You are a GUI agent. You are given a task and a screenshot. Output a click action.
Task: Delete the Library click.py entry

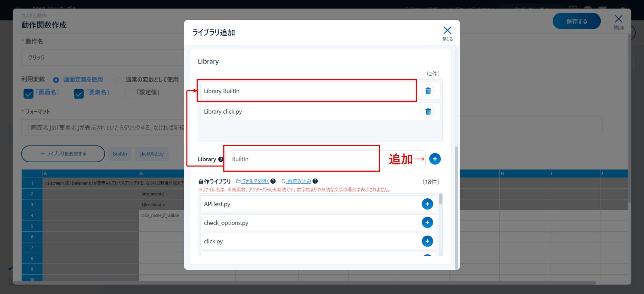(428, 111)
